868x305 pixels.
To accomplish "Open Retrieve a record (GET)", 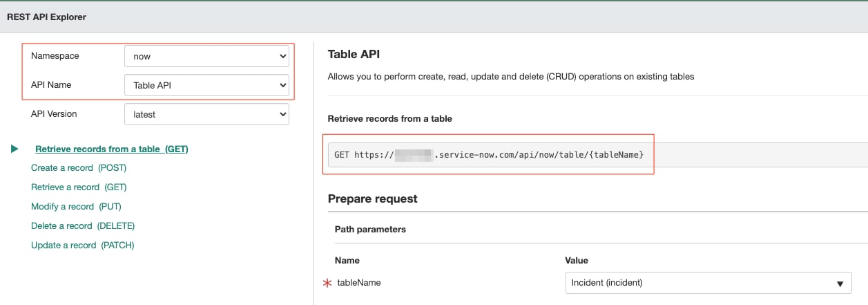I will (79, 187).
